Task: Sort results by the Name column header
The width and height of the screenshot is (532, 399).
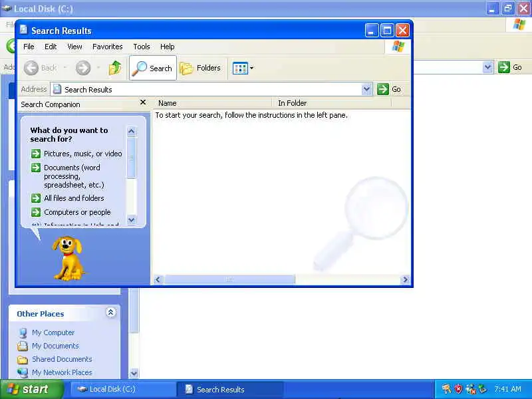Action: coord(213,103)
